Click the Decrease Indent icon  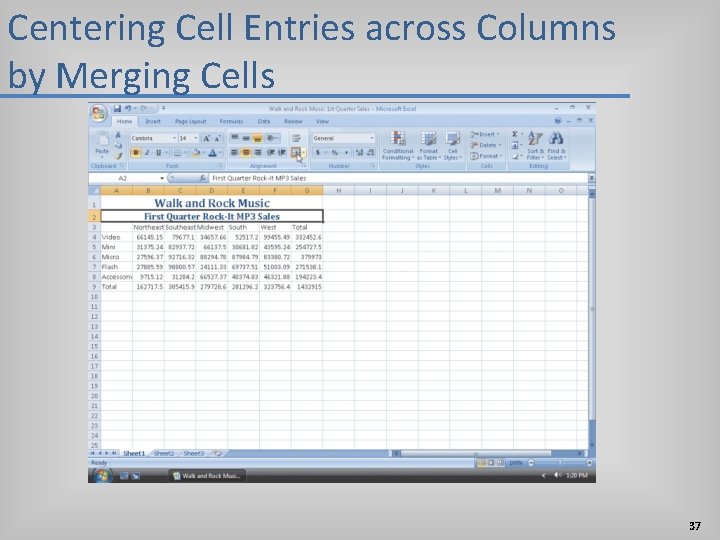click(271, 152)
